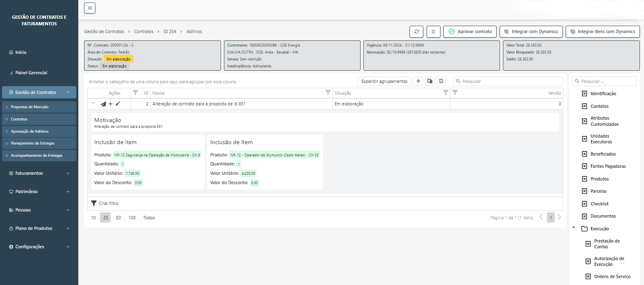644x285 pixels.
Task: Click the Aprovar contrato button
Action: (x=470, y=31)
